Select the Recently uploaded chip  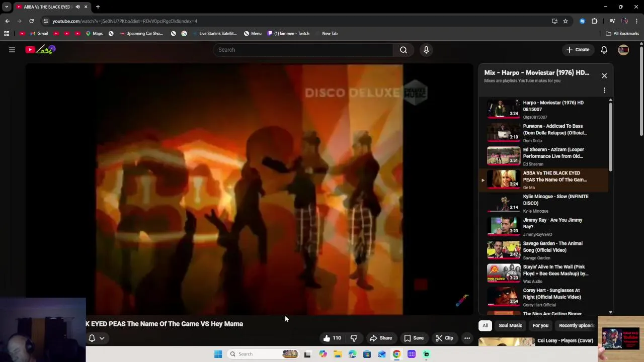576,325
